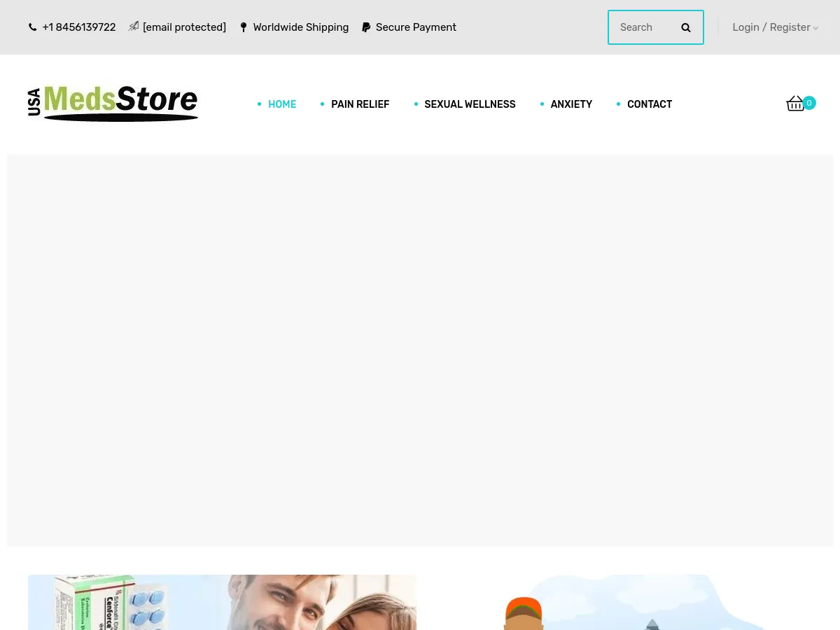Switch to the HOME menu item
Viewport: 840px width, 630px height.
click(282, 104)
